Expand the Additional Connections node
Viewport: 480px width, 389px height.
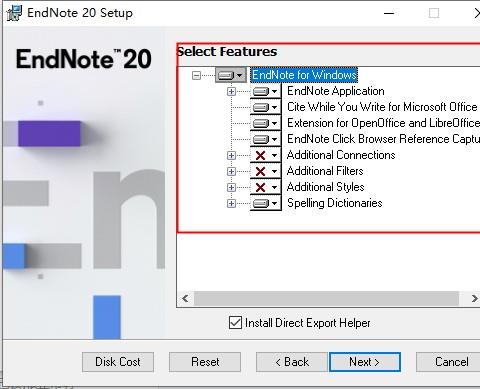click(231, 155)
